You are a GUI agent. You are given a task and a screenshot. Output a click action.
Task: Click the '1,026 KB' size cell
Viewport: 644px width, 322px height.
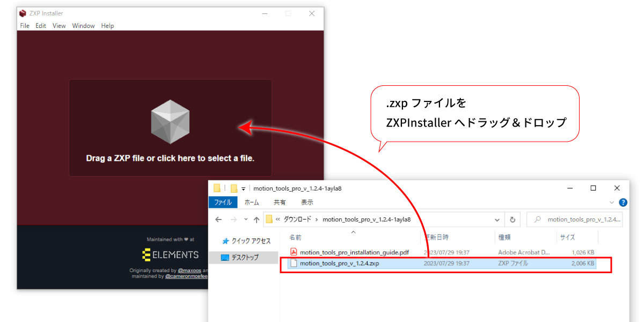point(583,252)
